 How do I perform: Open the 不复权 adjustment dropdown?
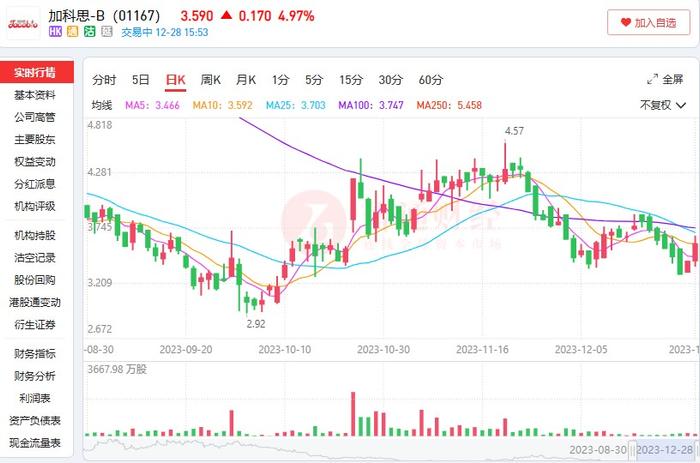pos(662,105)
